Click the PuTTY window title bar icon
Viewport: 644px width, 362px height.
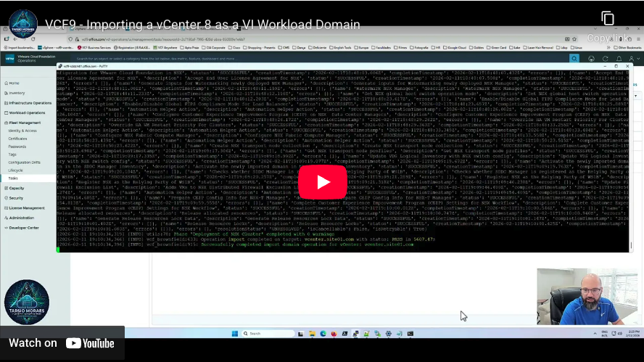click(60, 66)
